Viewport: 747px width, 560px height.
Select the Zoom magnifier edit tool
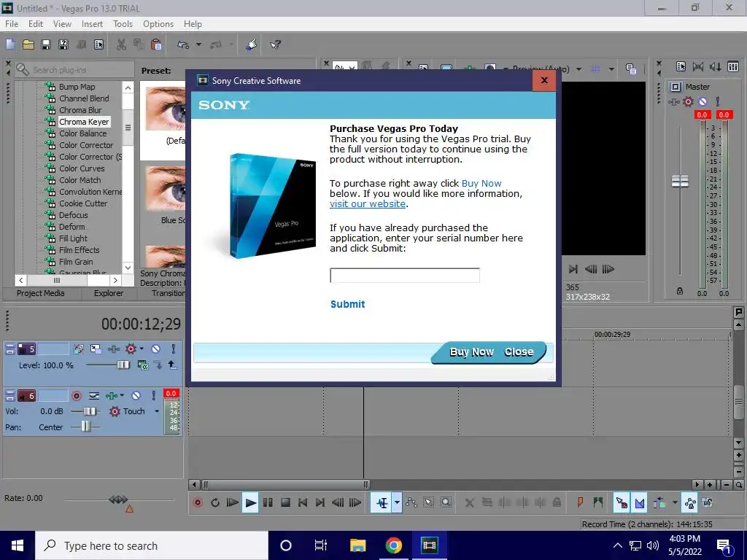pyautogui.click(x=446, y=502)
